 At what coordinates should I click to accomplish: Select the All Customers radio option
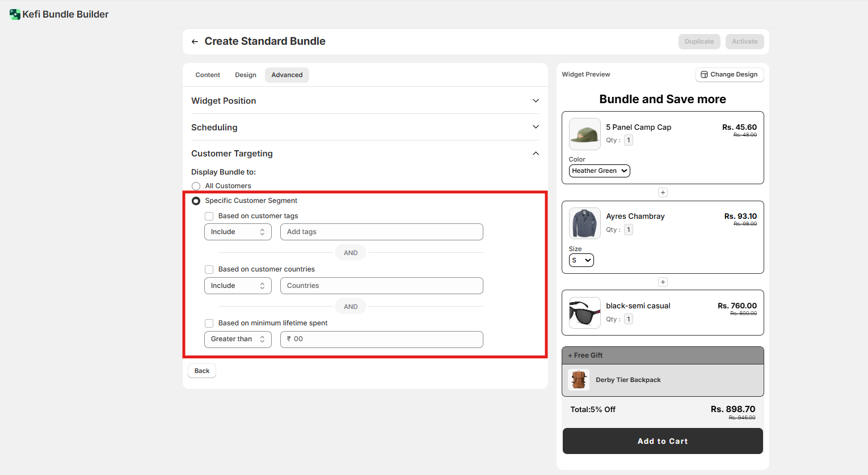pos(196,186)
